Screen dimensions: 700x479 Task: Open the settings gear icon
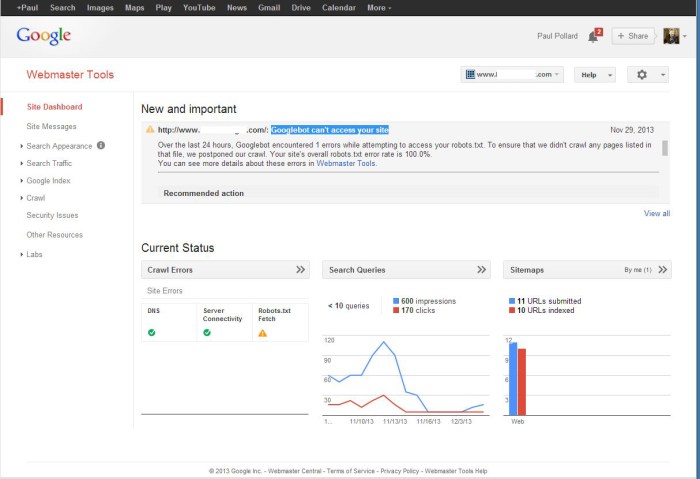(x=642, y=75)
